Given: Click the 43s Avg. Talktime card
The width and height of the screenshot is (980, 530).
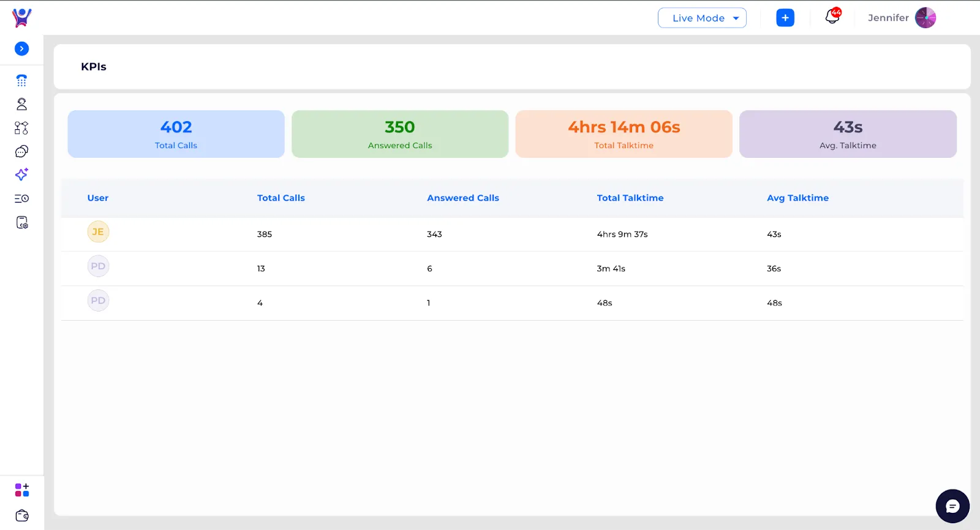Looking at the screenshot, I should pyautogui.click(x=848, y=134).
